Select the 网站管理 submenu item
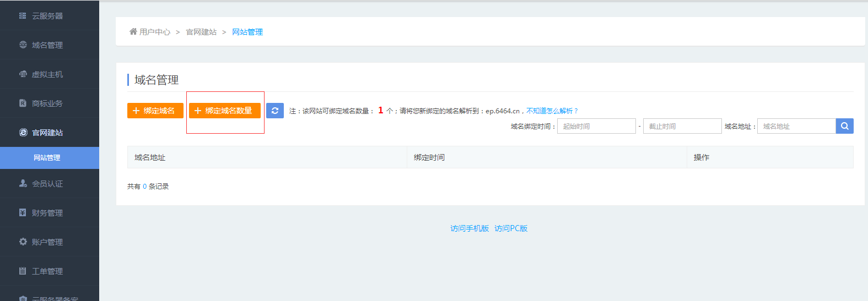 [x=47, y=158]
